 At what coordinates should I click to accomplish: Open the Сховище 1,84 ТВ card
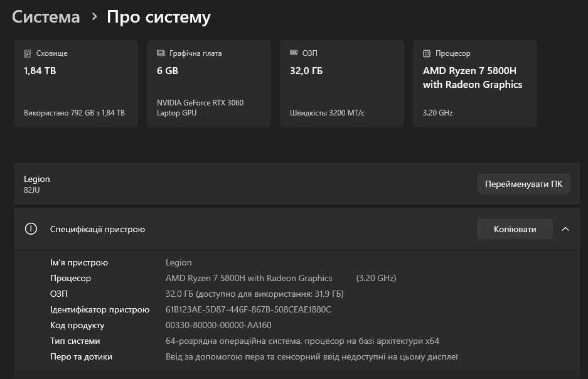[76, 83]
